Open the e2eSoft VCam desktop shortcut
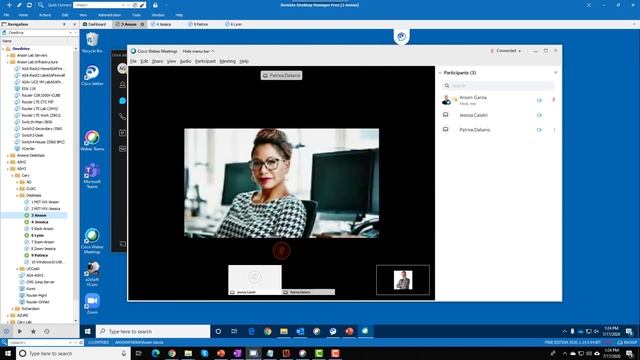 [92, 273]
